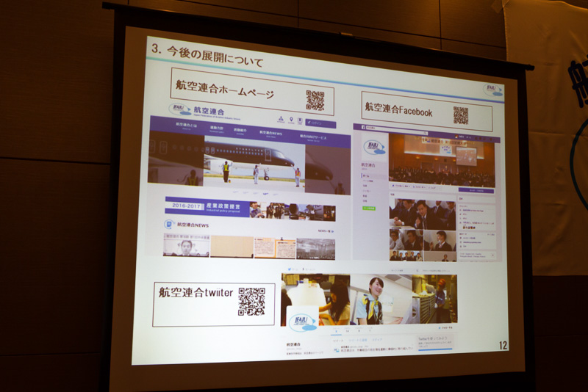Click the Twitter bird icon in the top bar
588x392 pixels.
point(290,269)
